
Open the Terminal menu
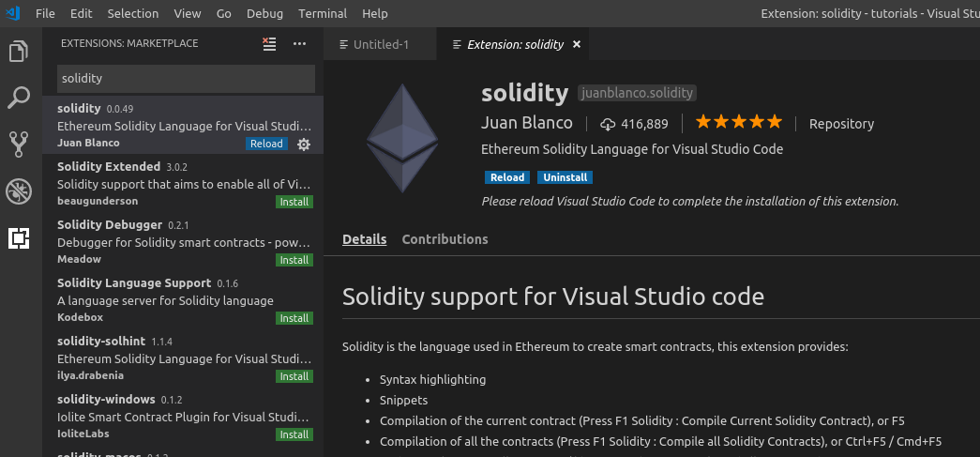point(322,14)
